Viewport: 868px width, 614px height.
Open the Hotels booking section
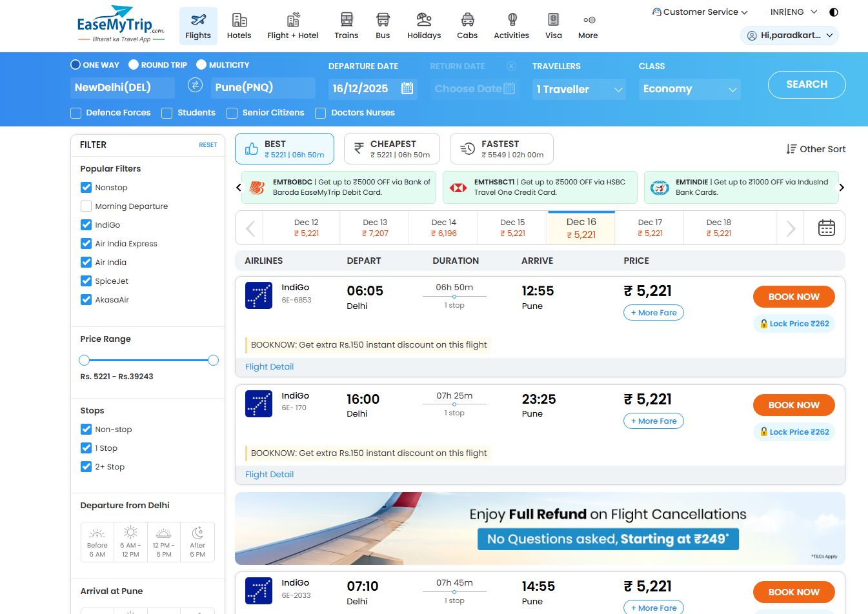tap(239, 25)
